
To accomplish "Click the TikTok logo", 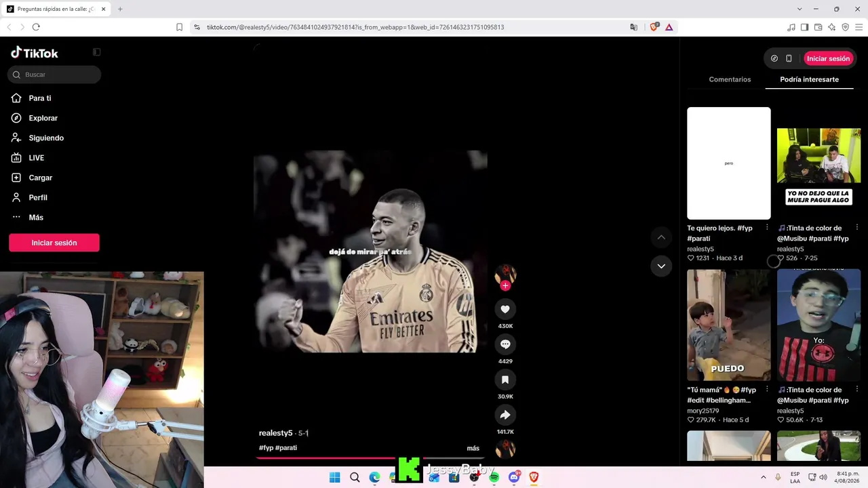I will click(x=35, y=53).
